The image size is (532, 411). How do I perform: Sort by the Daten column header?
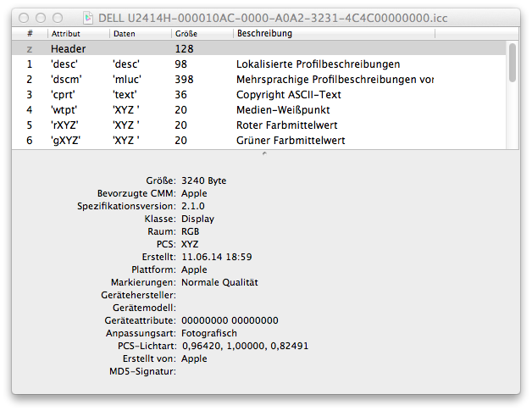141,34
